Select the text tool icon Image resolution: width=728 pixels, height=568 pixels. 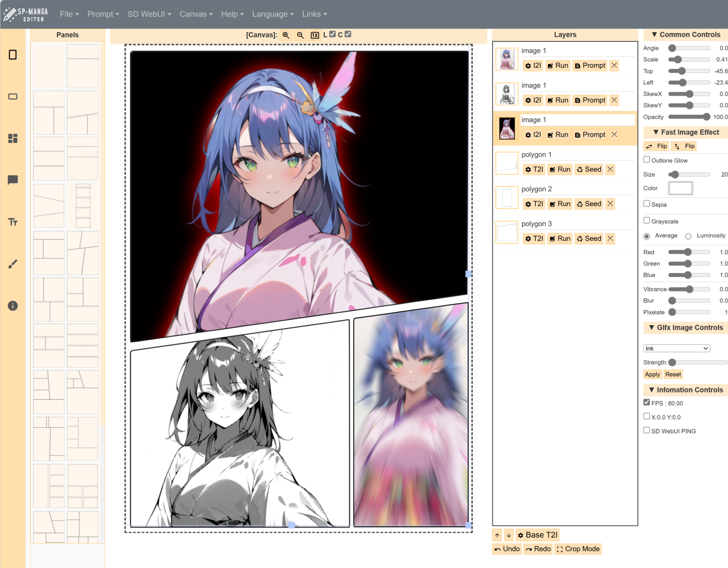(13, 222)
